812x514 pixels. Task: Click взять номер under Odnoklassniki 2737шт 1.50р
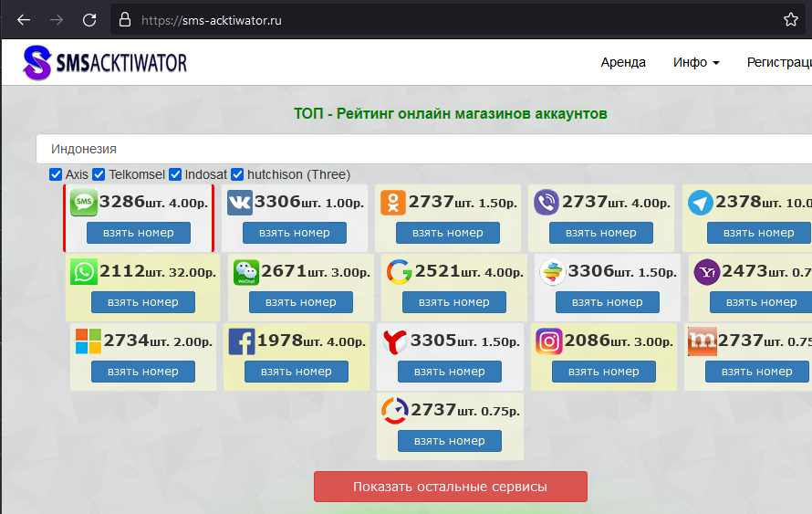[x=447, y=233]
